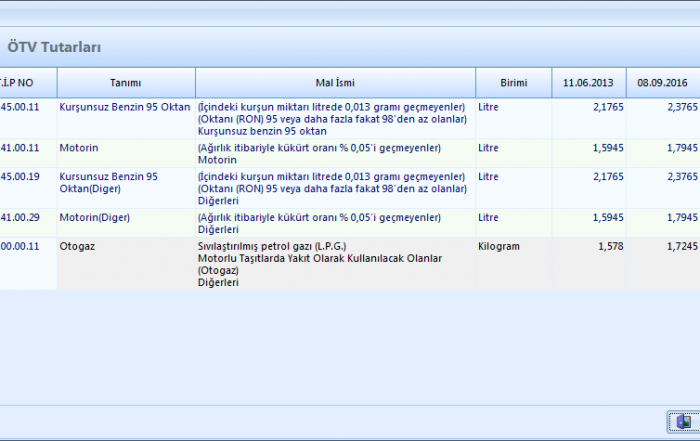The height and width of the screenshot is (441, 700).
Task: Click the exit door icon button
Action: point(682,422)
